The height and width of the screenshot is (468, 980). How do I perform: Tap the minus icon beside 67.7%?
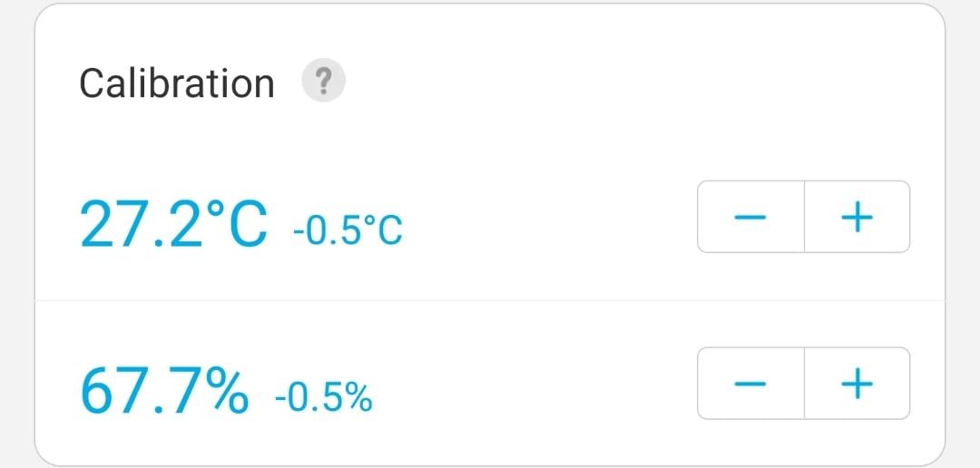tap(750, 383)
